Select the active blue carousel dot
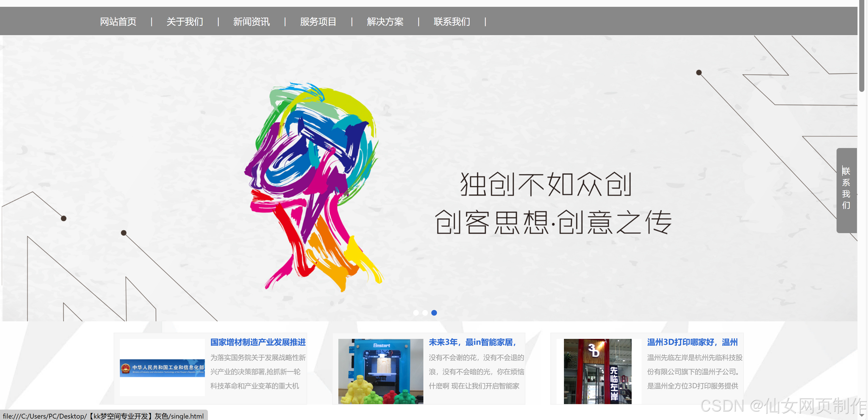The height and width of the screenshot is (420, 868). tap(434, 313)
